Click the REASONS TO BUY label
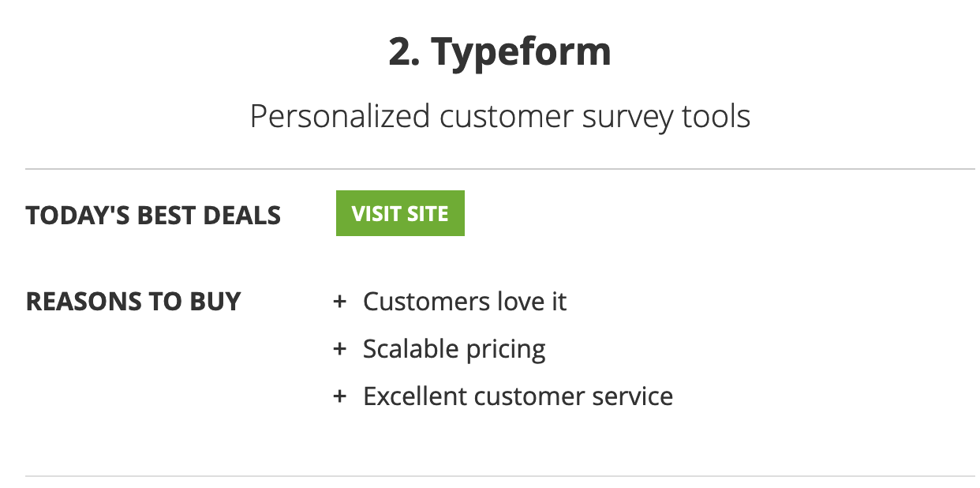The image size is (980, 488). pos(133,301)
